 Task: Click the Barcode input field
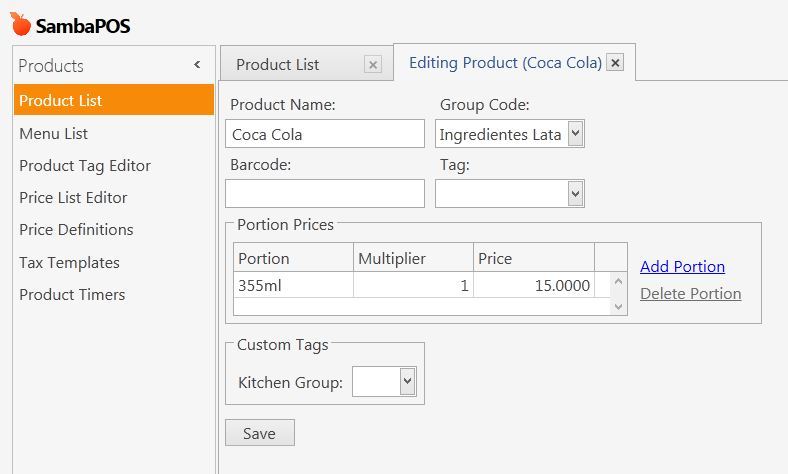tap(325, 194)
